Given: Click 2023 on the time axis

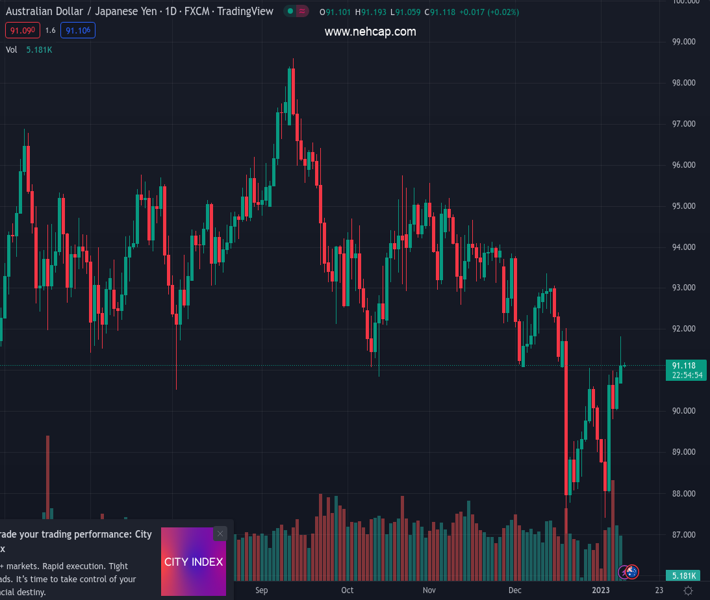Looking at the screenshot, I should pos(600,591).
